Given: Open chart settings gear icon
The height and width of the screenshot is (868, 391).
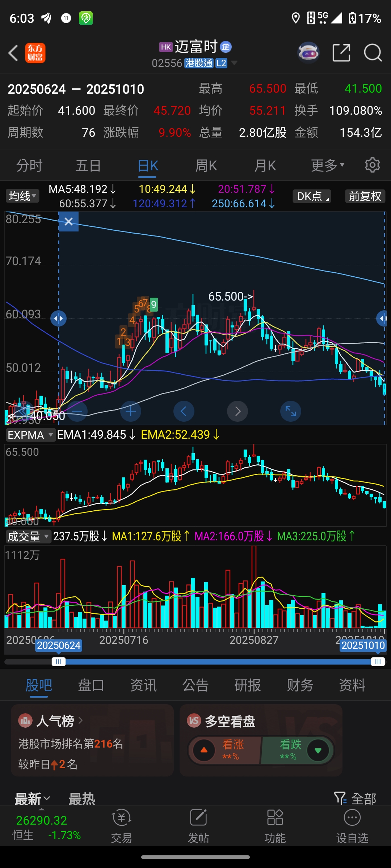Looking at the screenshot, I should point(372,165).
